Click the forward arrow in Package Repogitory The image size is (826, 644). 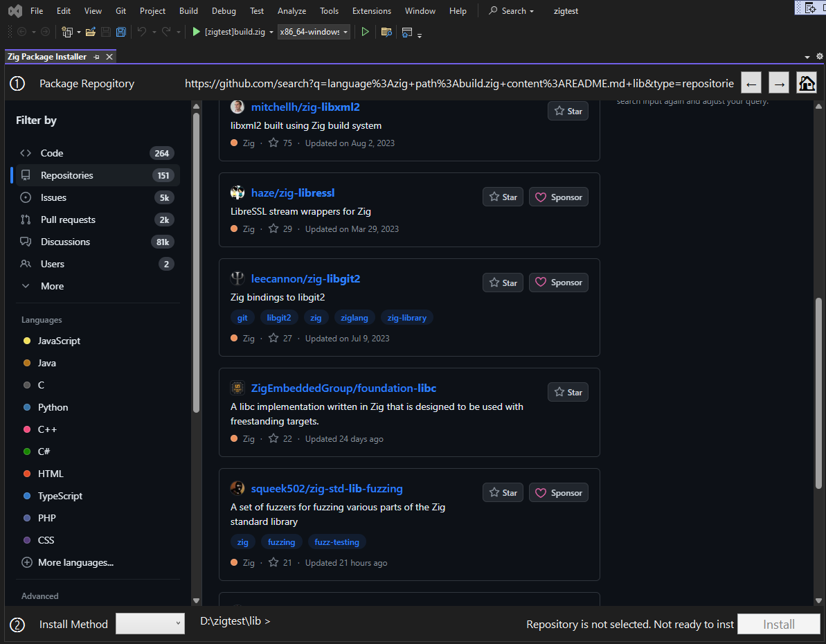[x=779, y=82]
